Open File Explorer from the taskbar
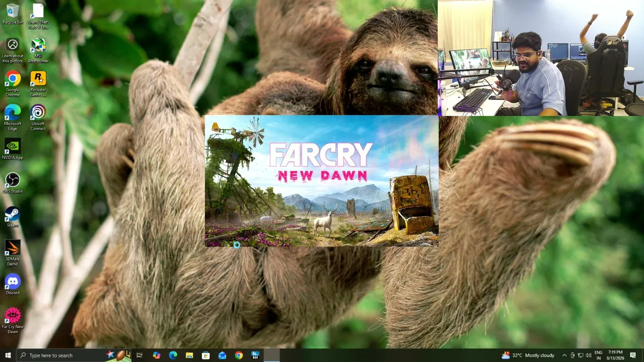The width and height of the screenshot is (644, 362). click(x=189, y=355)
